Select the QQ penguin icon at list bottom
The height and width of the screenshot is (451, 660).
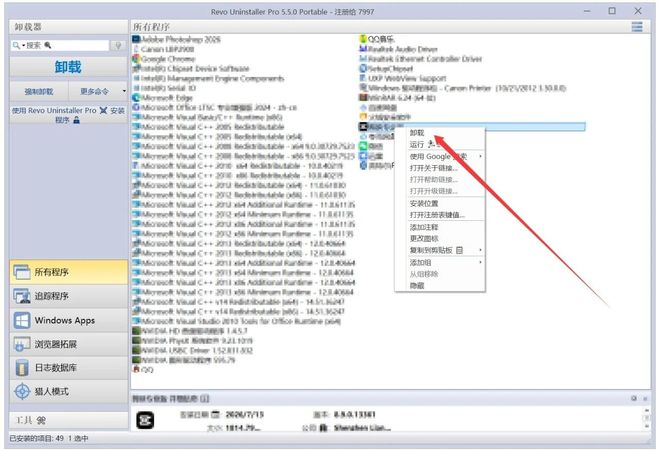pyautogui.click(x=136, y=369)
